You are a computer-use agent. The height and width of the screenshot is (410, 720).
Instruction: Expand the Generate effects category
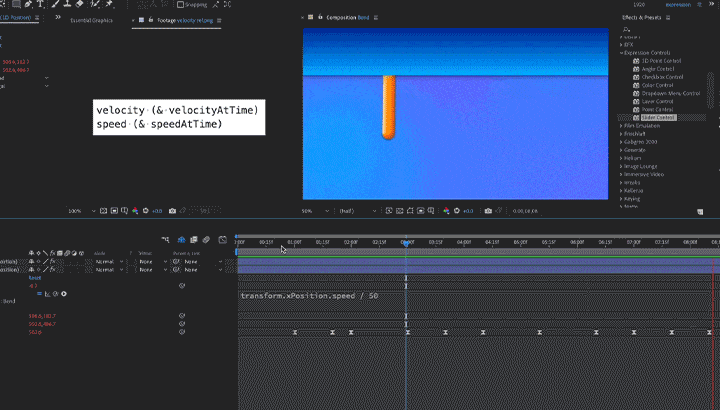(x=621, y=150)
